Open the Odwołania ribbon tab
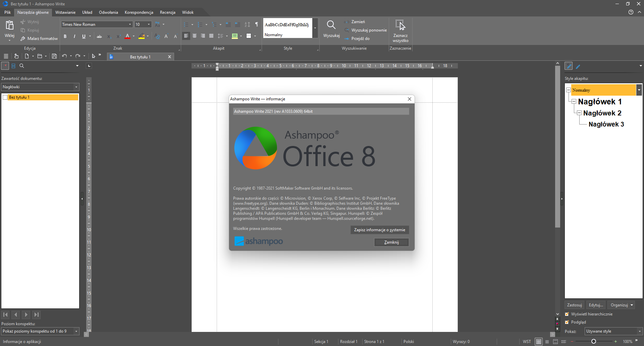This screenshot has width=644, height=346. pos(108,12)
